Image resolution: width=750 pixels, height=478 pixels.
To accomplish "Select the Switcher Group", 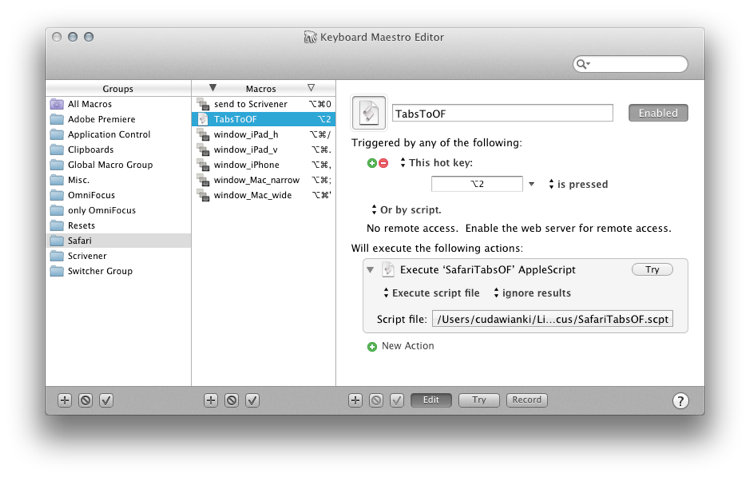I will coord(119,271).
